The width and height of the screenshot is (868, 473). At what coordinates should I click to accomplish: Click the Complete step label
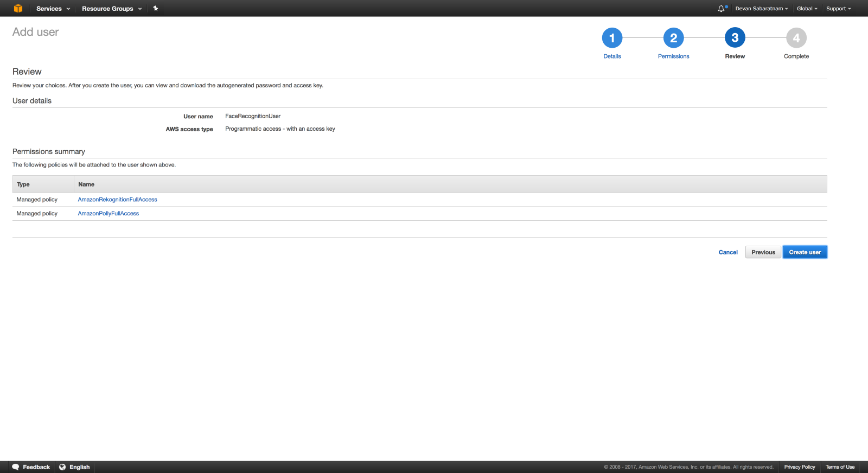click(796, 56)
